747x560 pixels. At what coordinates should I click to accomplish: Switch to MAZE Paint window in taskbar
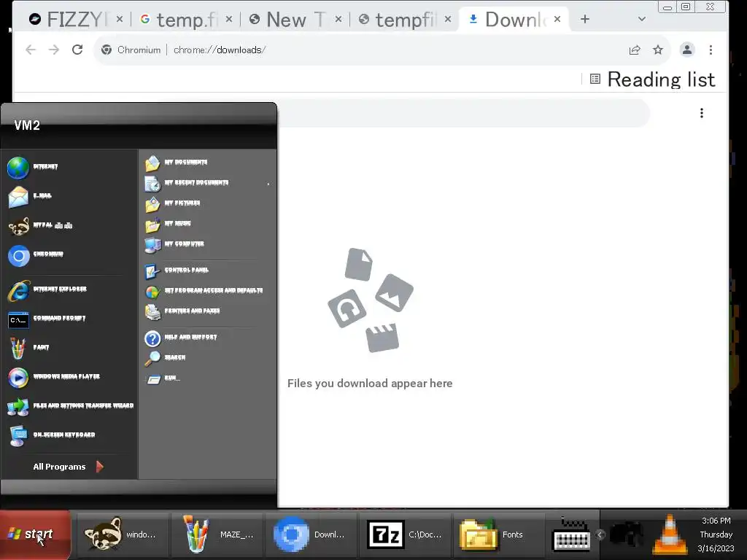[217, 534]
